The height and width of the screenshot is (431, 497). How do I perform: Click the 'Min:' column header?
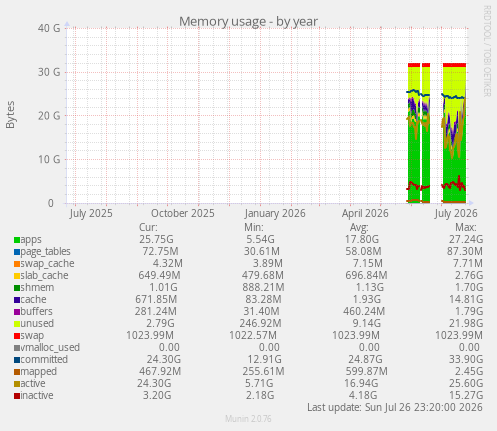coord(254,228)
